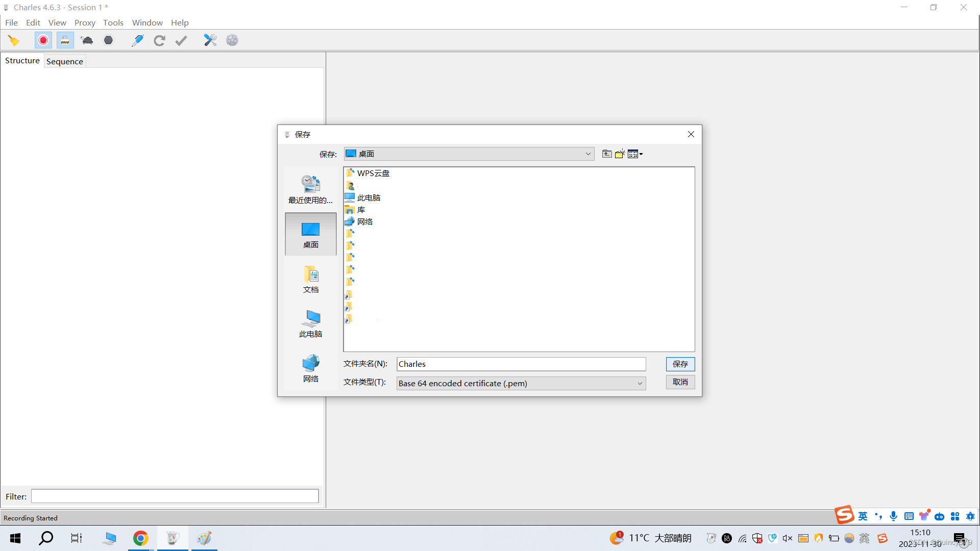Click the keyboard icon in Sogou bar
The width and height of the screenshot is (980, 551).
click(x=909, y=516)
